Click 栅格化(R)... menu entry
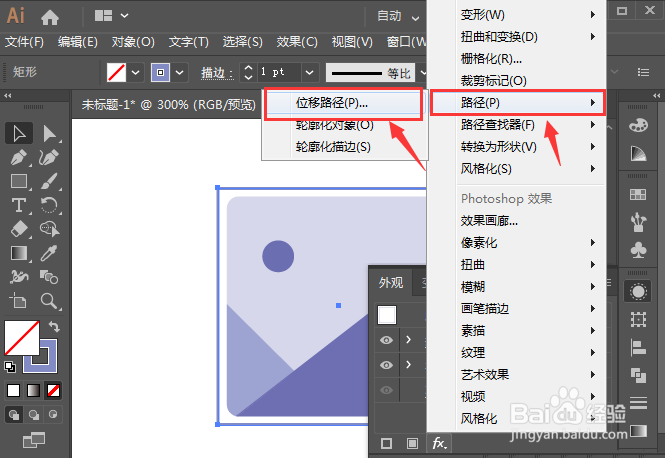Screen dimensions: 665x458 tap(491, 58)
